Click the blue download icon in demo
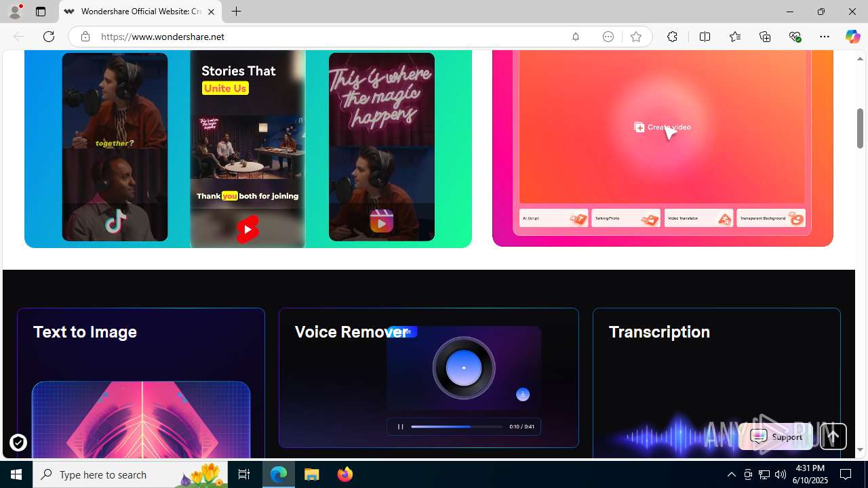 [x=523, y=394]
